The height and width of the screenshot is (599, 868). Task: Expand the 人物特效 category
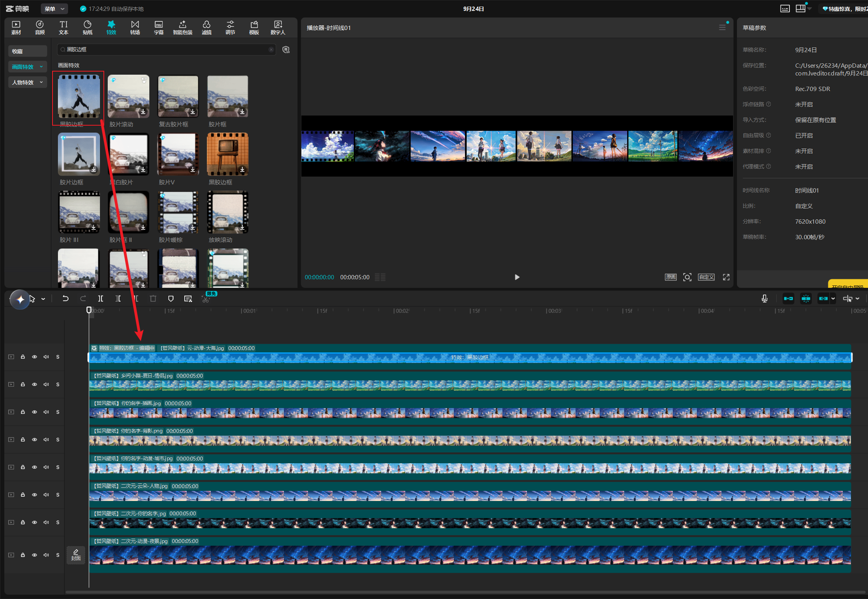(x=28, y=82)
